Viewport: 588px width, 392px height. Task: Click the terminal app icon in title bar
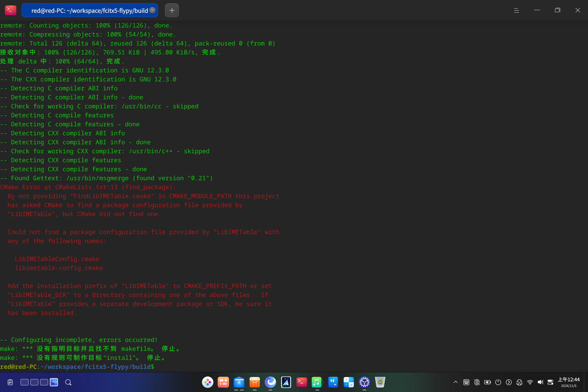point(10,10)
